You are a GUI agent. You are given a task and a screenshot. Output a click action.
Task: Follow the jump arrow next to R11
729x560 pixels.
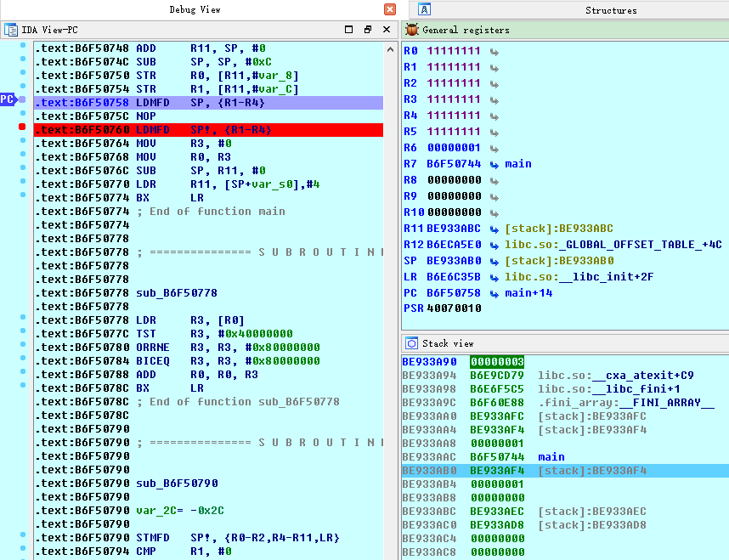pos(494,229)
